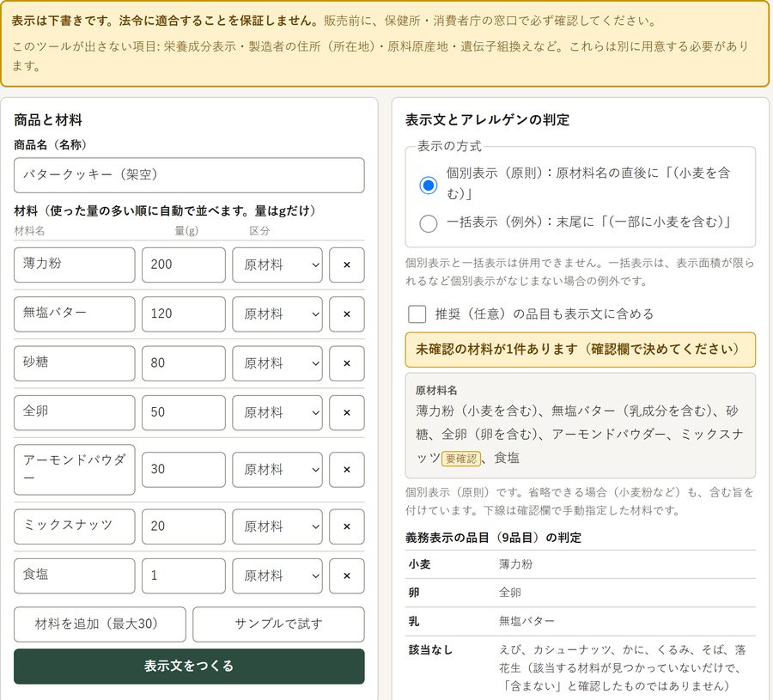Open 区分 dropdown for 砂糖

click(277, 363)
